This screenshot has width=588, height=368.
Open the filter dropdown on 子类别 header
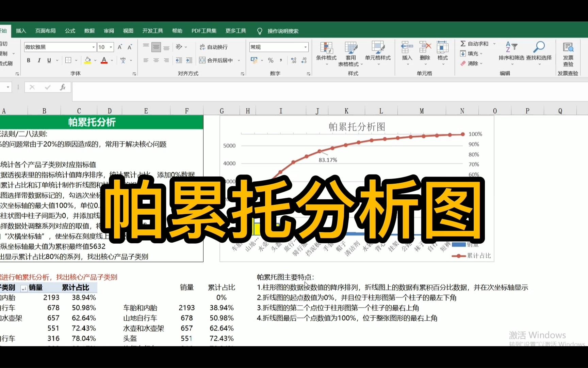[24, 288]
